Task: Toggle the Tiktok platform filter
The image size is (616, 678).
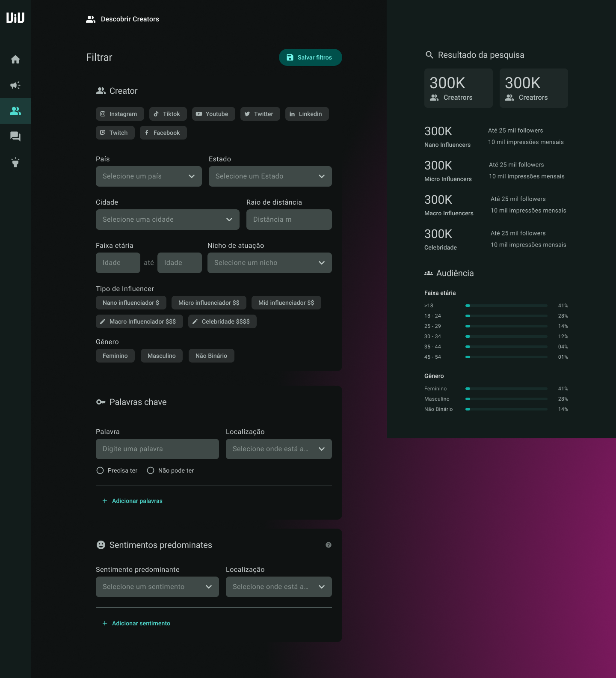Action: 168,114
